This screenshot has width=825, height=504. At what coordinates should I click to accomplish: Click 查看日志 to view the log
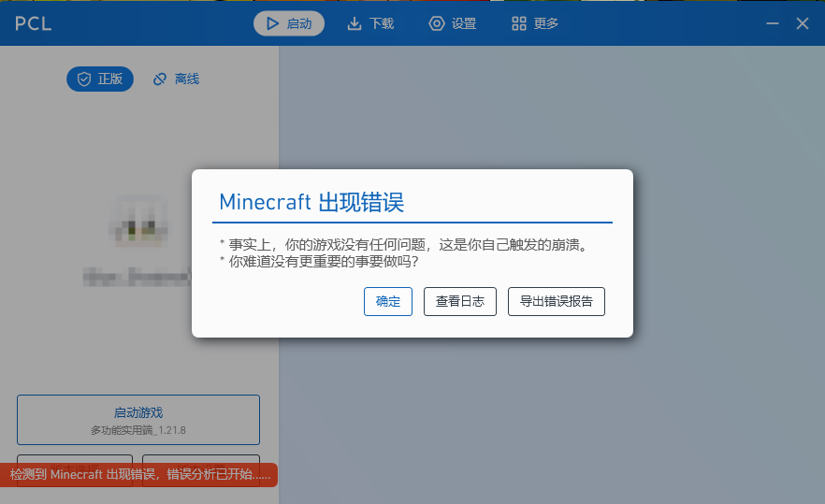pos(460,301)
